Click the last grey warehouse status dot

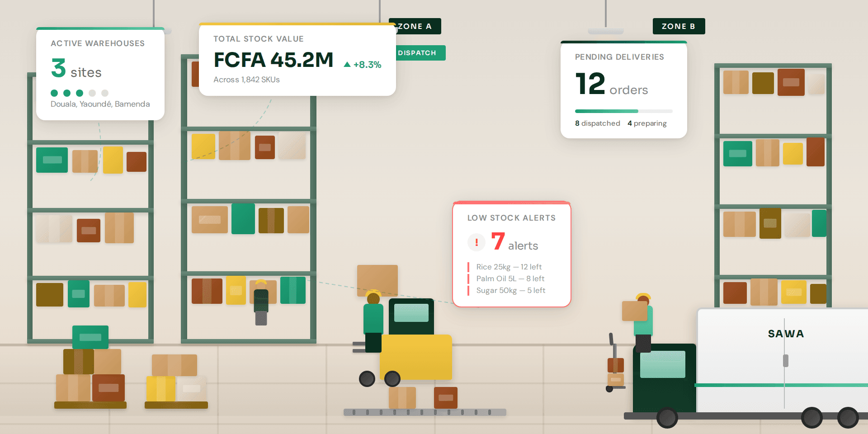click(x=105, y=93)
